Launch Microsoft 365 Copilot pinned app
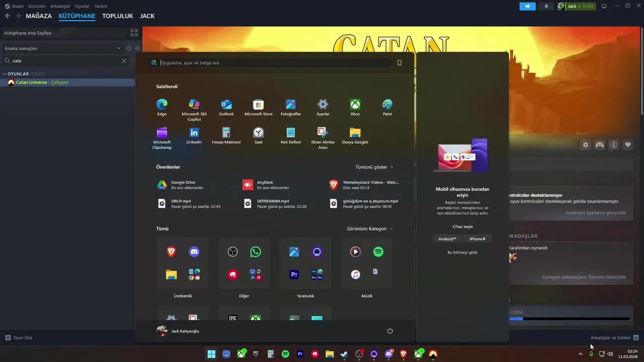The height and width of the screenshot is (362, 644). coord(194,110)
